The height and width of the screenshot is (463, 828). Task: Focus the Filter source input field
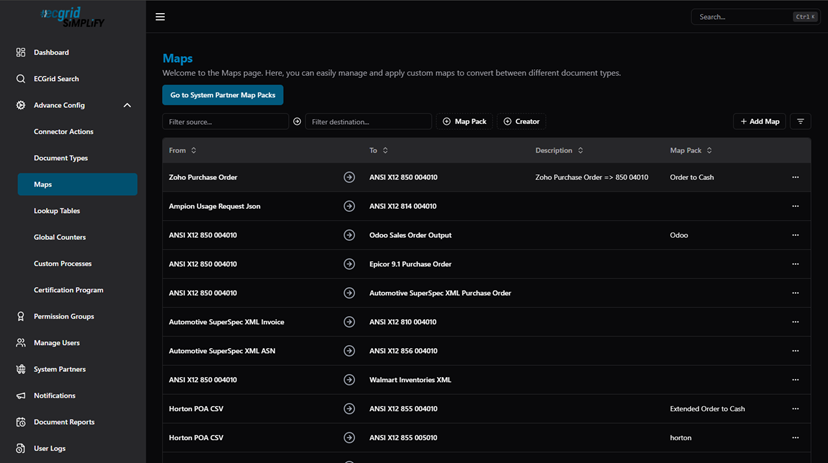[x=225, y=121]
